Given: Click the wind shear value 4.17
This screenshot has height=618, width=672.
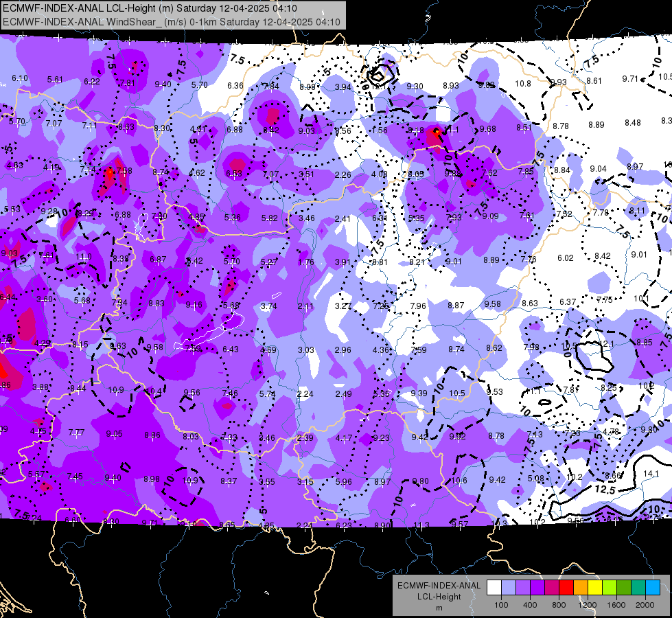Looking at the screenshot, I should pyautogui.click(x=344, y=438).
